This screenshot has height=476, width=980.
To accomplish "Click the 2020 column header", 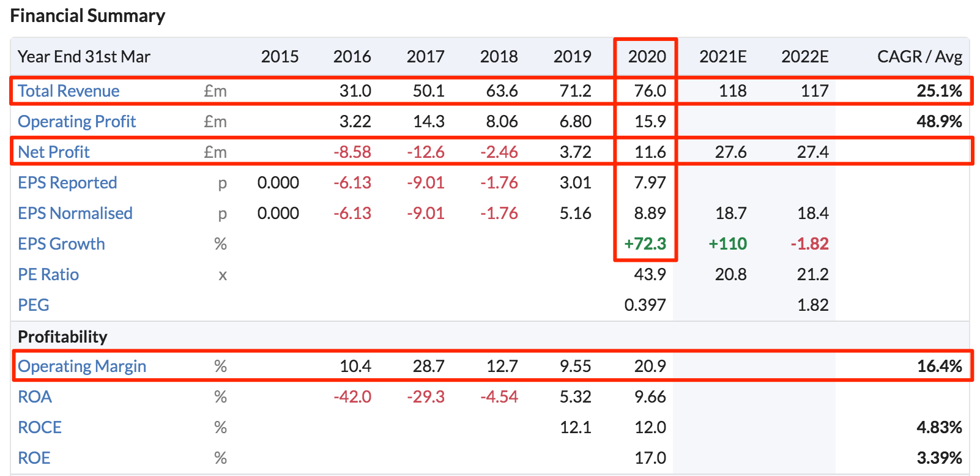I will pyautogui.click(x=647, y=56).
